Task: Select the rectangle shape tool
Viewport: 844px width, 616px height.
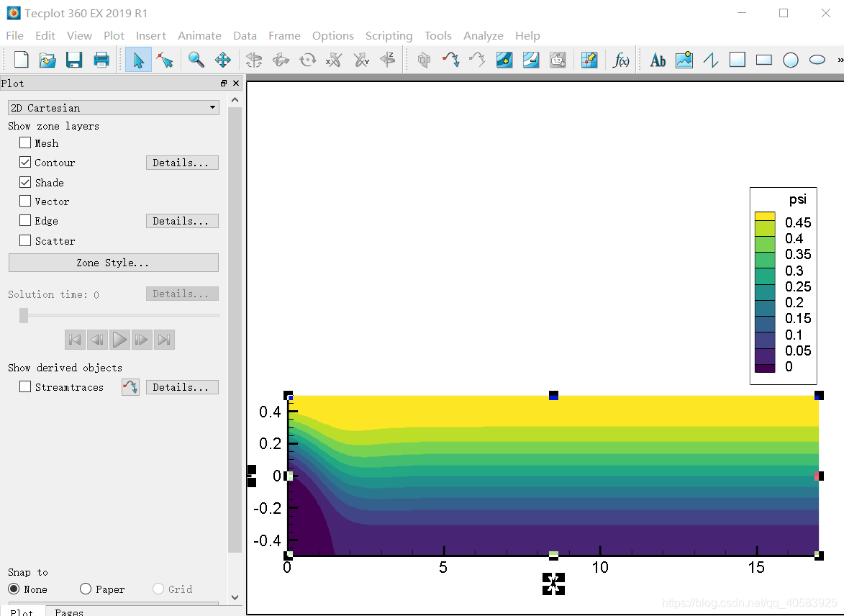Action: [764, 59]
